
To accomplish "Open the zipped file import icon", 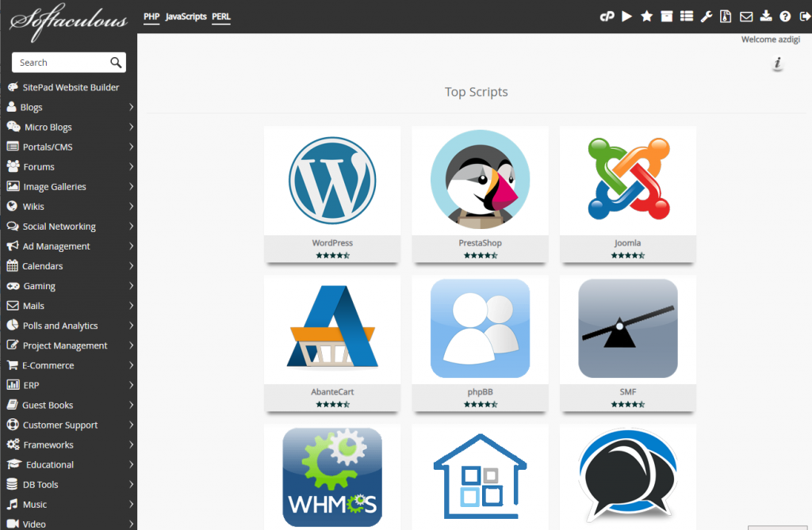I will tap(726, 17).
